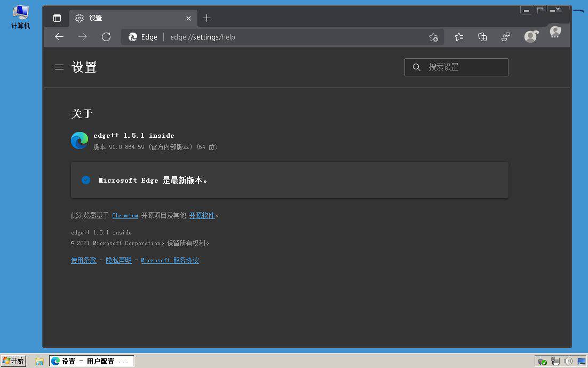This screenshot has width=588, height=368.
Task: Open the 隐私声明 link
Action: [118, 260]
